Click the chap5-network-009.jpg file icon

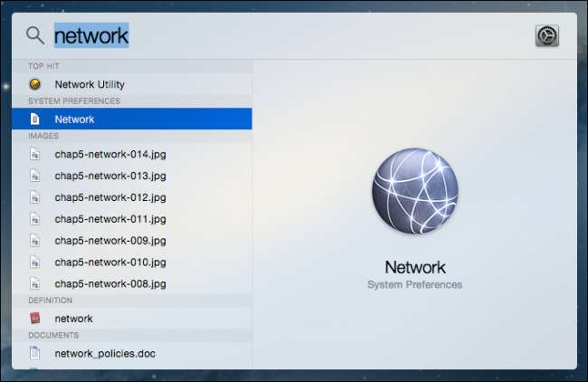click(x=35, y=241)
